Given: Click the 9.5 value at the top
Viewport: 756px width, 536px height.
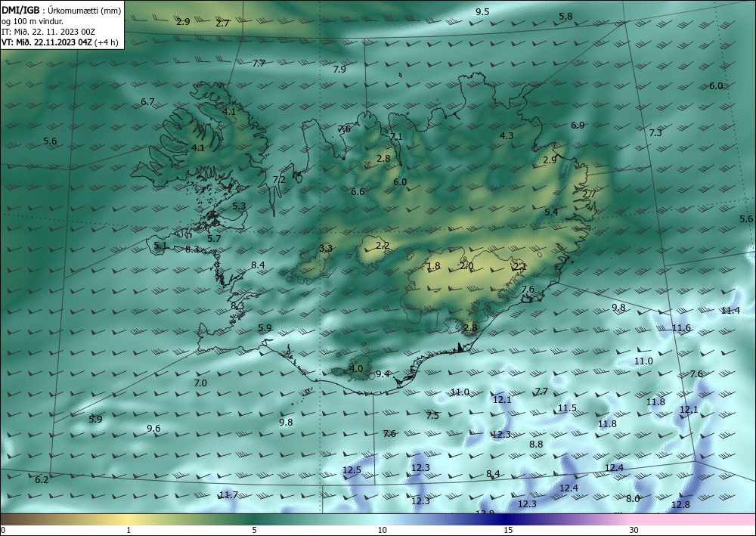Looking at the screenshot, I should tap(482, 12).
